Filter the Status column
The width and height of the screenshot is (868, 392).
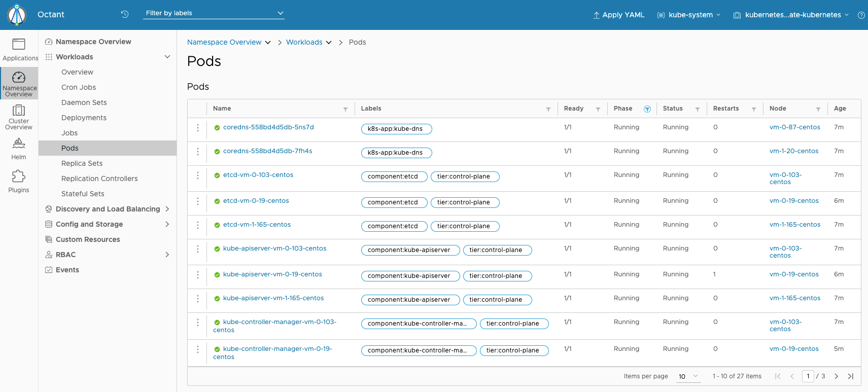(698, 109)
